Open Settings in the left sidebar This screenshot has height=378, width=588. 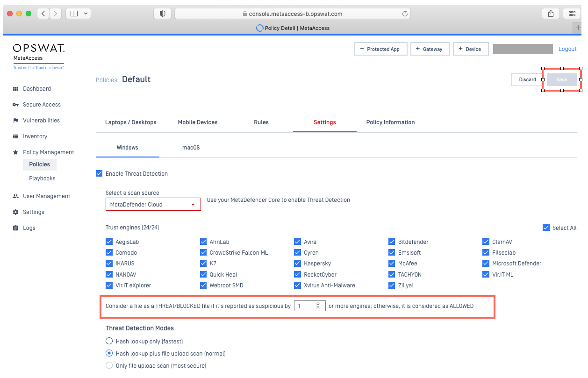coord(34,212)
